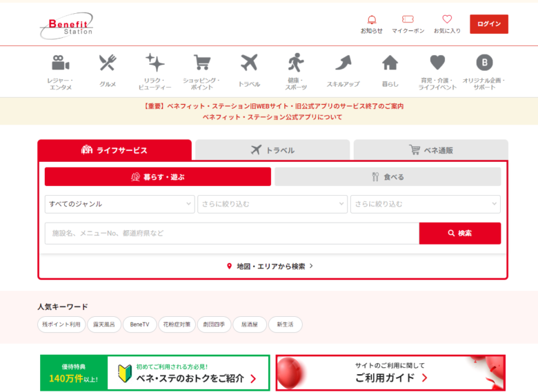Open the 暮らし house category icon
The image size is (538, 392).
(390, 63)
